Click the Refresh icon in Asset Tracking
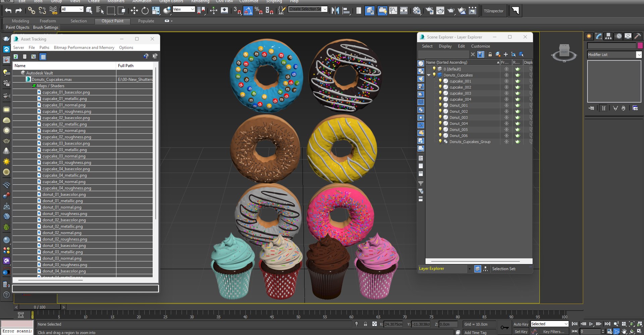Image resolution: width=644 pixels, height=335 pixels. pos(16,57)
